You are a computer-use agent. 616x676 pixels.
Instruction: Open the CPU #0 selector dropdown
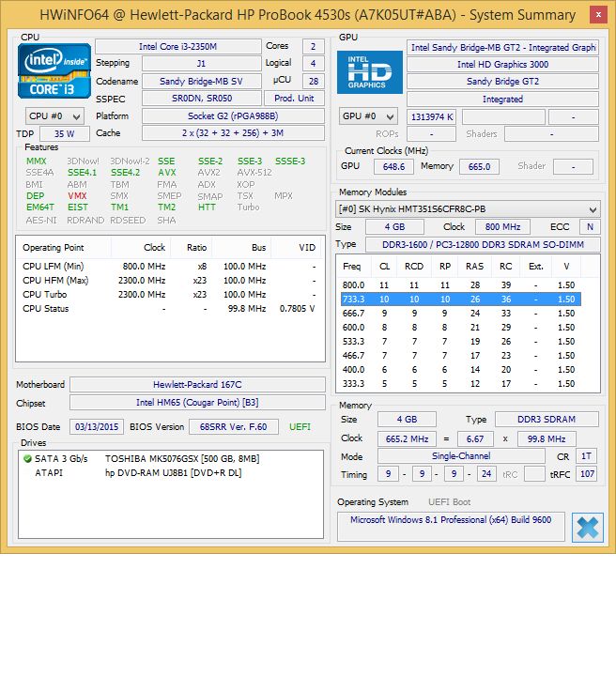click(54, 116)
